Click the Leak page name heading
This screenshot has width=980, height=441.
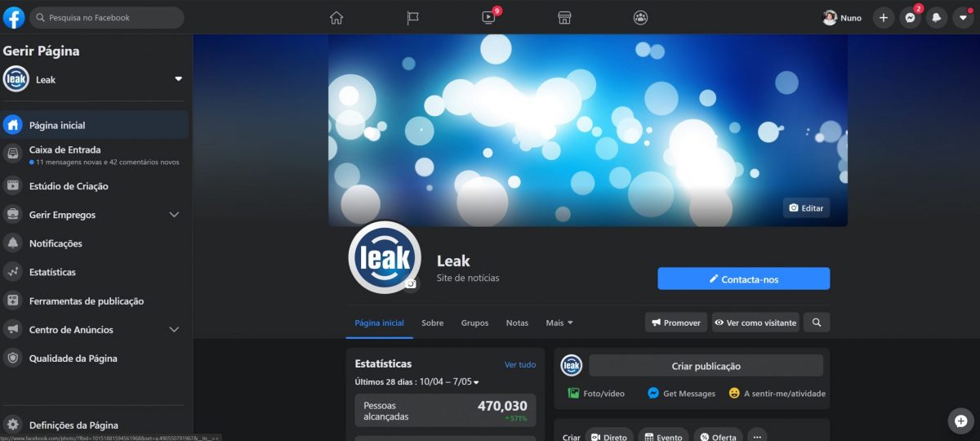[453, 261]
